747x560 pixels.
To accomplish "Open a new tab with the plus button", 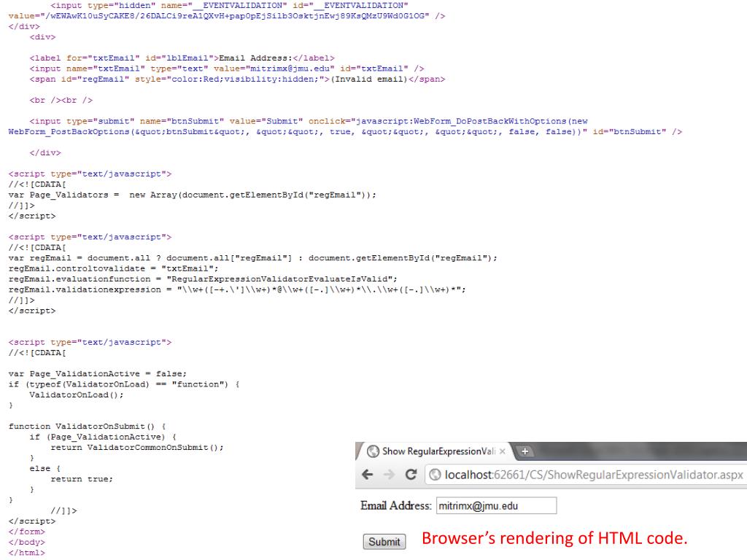I will (525, 451).
